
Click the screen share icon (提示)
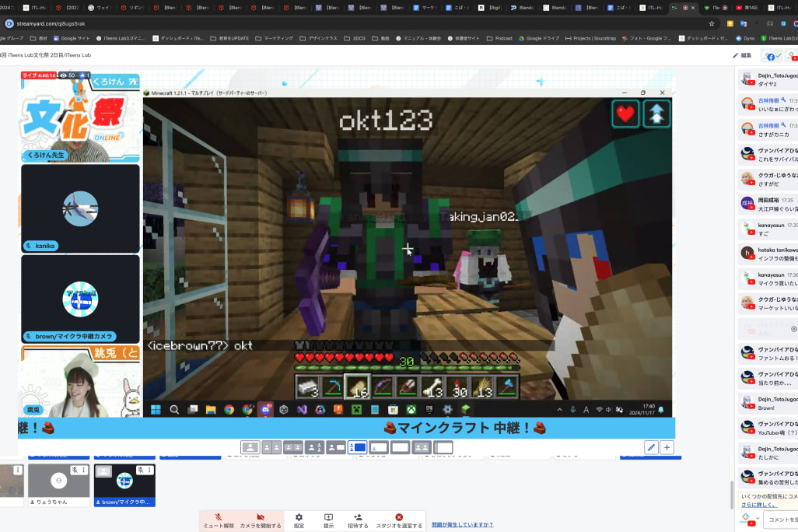(x=328, y=520)
